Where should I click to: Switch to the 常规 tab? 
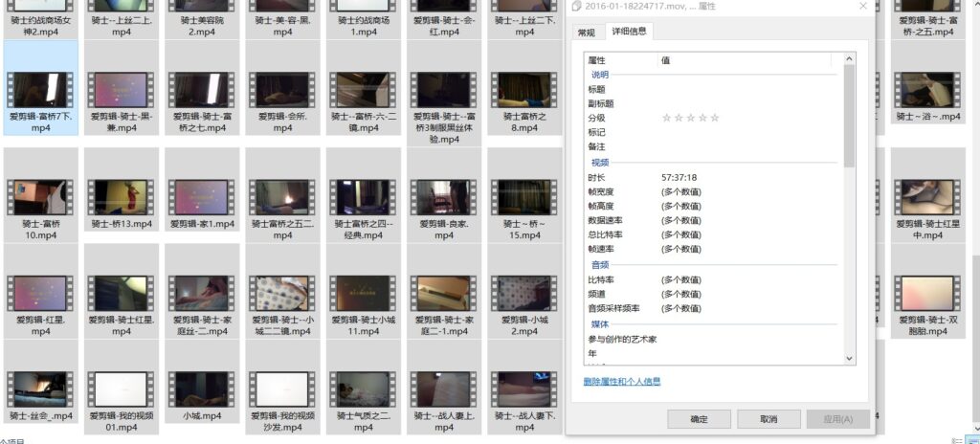586,33
